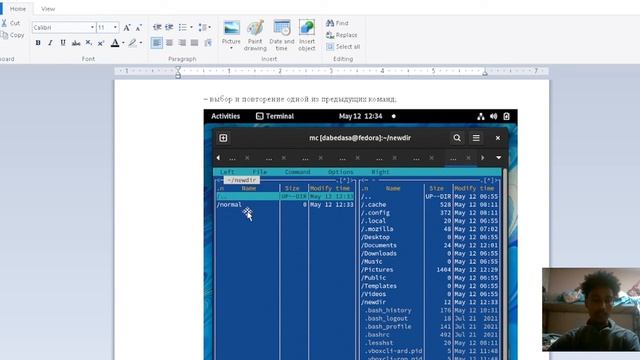Apply text highlight color
The height and width of the screenshot is (360, 640).
click(133, 42)
